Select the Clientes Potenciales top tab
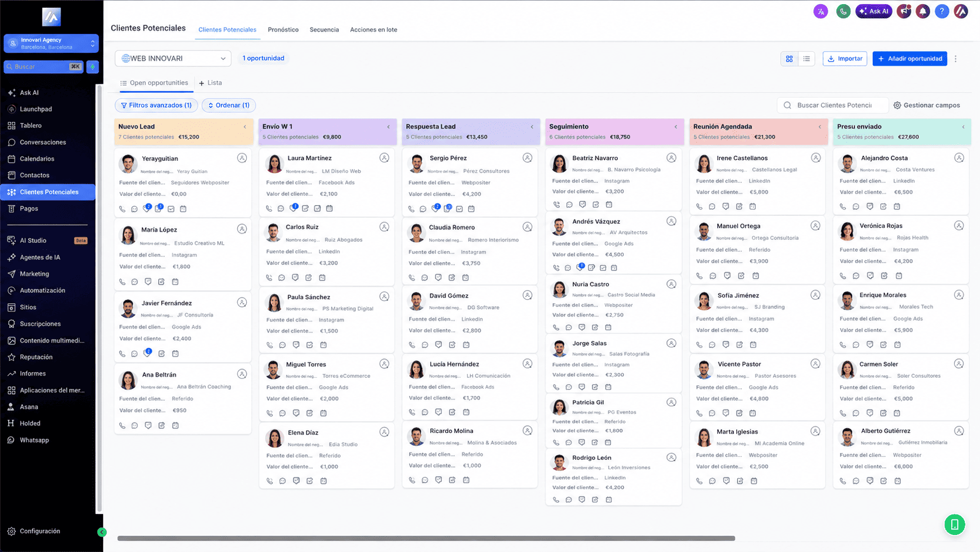Viewport: 980px width, 552px height. pyautogui.click(x=227, y=29)
